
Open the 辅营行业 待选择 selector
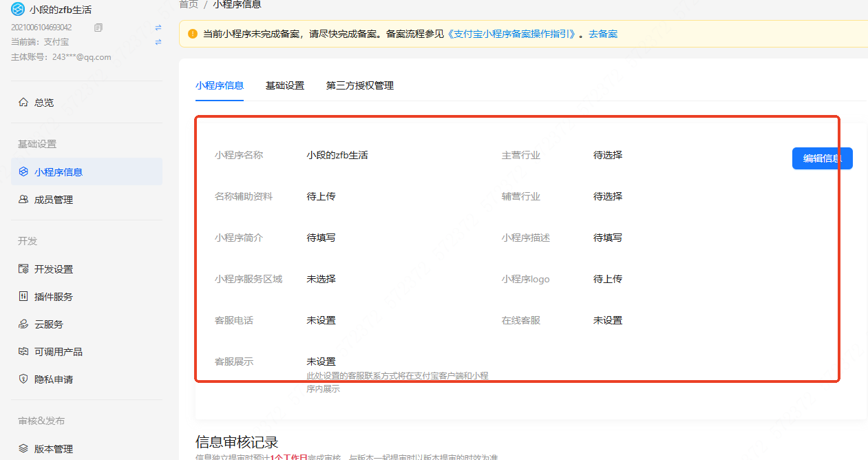(607, 196)
